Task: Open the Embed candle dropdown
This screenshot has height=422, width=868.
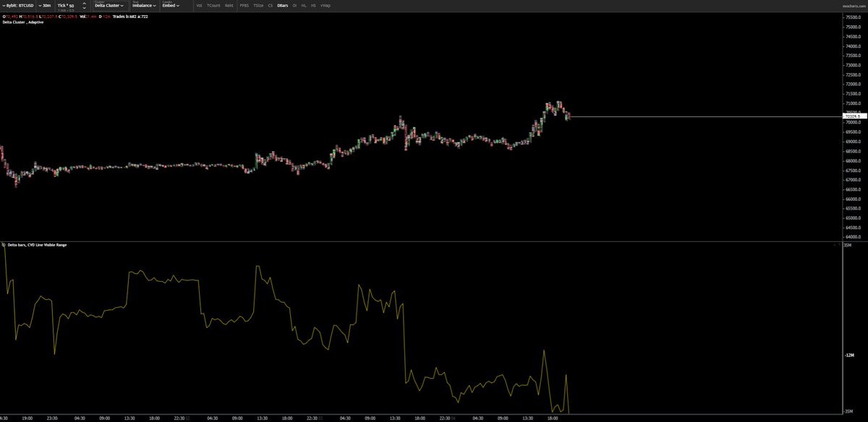Action: [x=171, y=5]
